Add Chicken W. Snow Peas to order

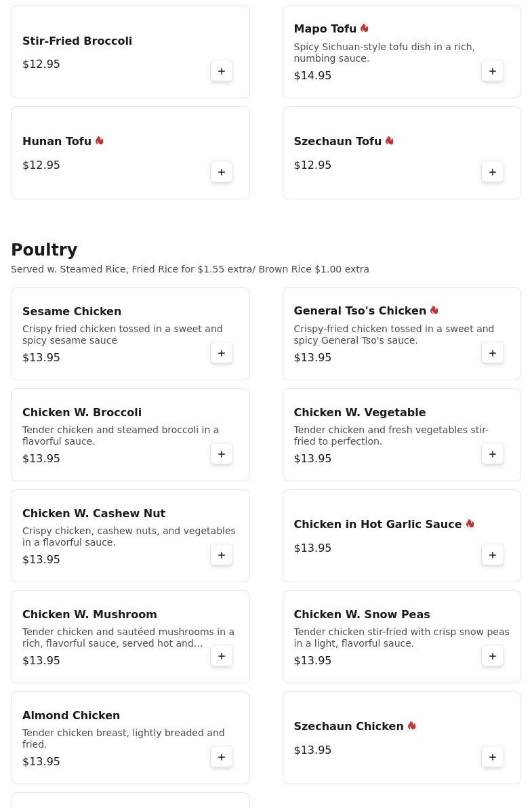(493, 656)
